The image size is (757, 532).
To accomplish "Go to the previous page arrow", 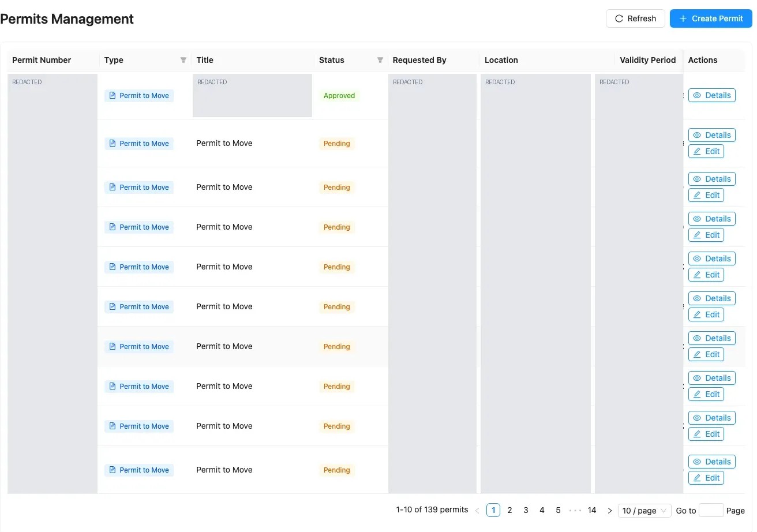I will pos(477,511).
